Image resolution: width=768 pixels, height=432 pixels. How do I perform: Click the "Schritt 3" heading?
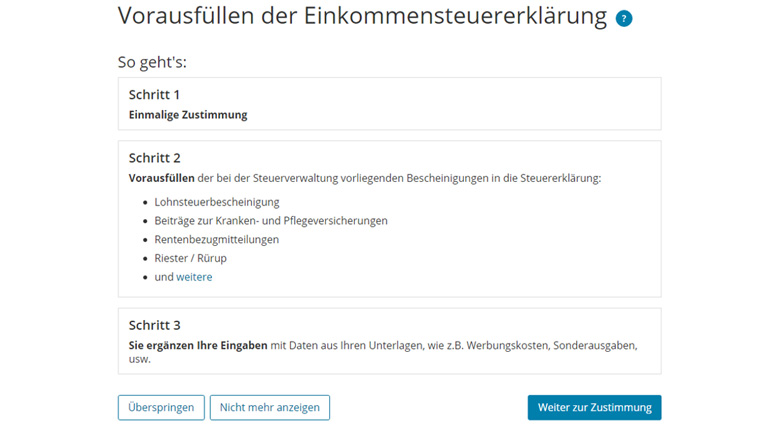point(154,325)
